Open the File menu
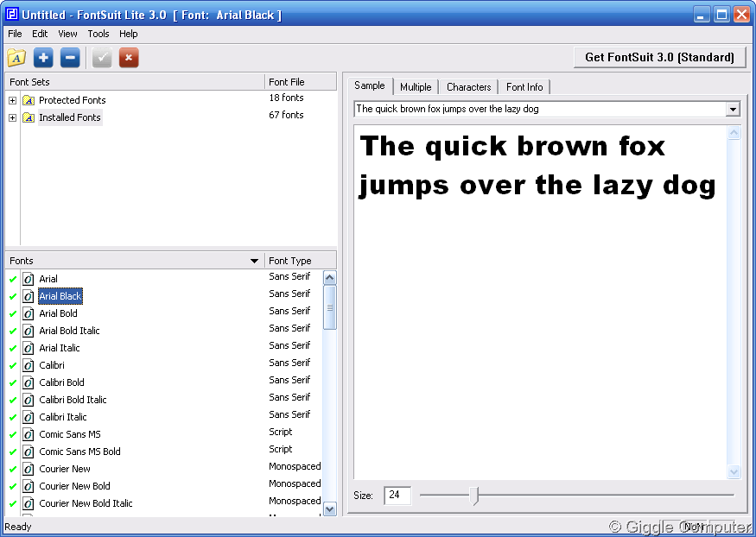Screen dimensions: 756x537 click(x=15, y=34)
